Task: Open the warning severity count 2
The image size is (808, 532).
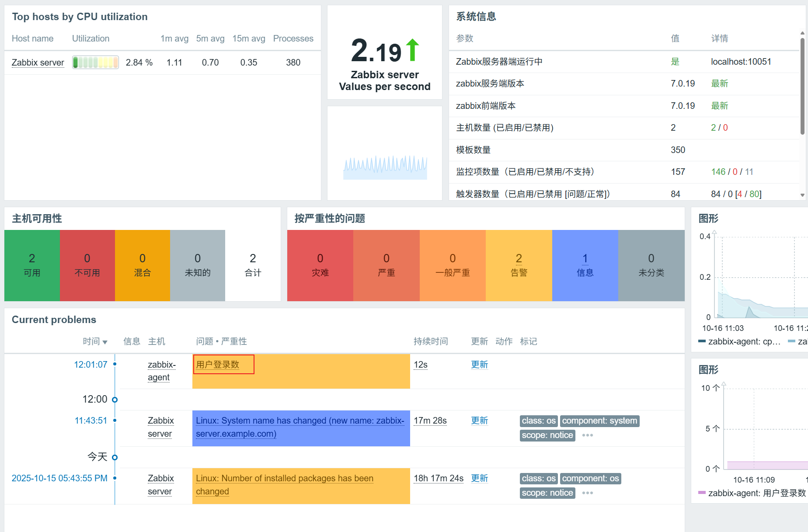Action: [x=519, y=258]
